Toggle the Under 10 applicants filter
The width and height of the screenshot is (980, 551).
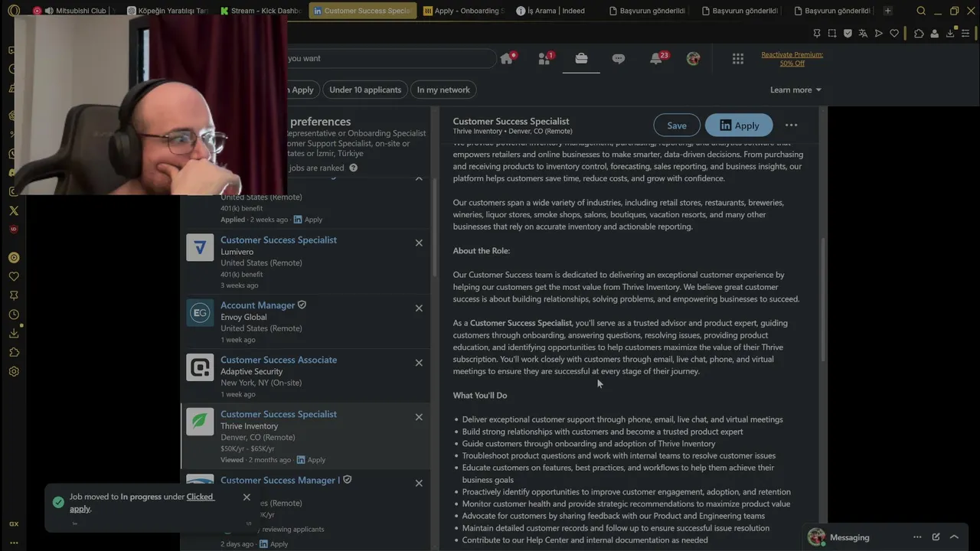click(x=365, y=90)
